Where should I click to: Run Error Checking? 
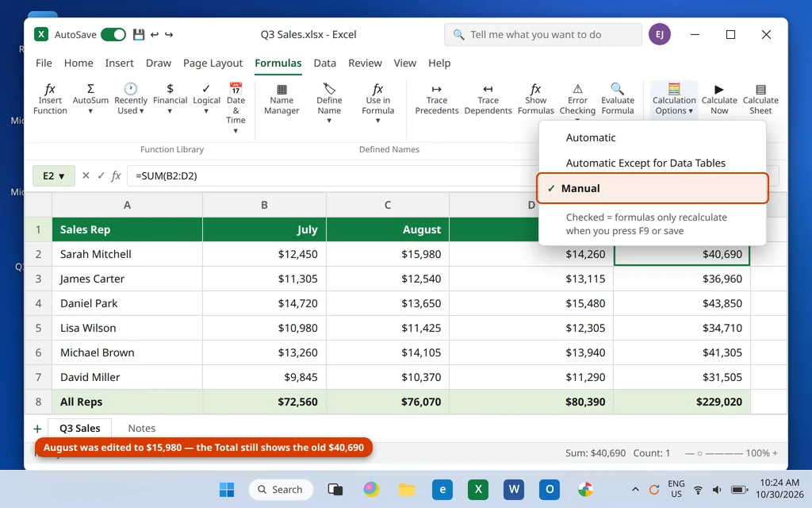point(577,99)
